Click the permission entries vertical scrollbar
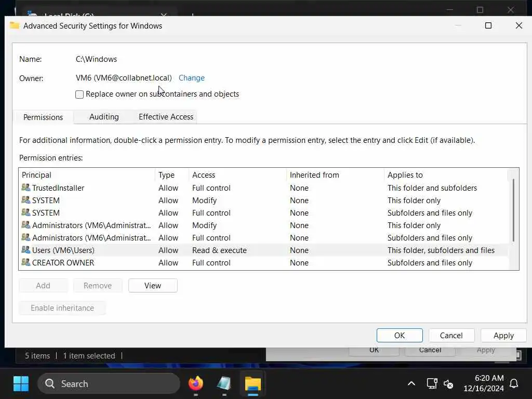 tap(513, 210)
